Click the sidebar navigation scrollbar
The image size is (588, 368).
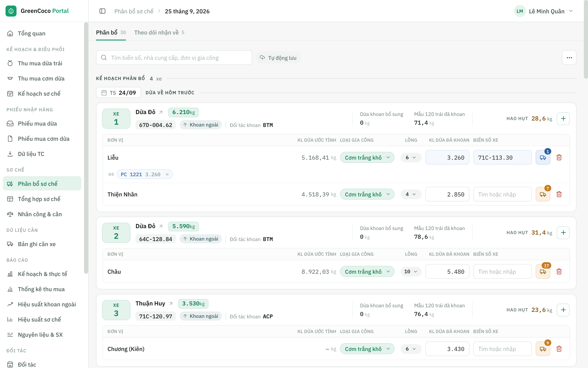pos(86,147)
